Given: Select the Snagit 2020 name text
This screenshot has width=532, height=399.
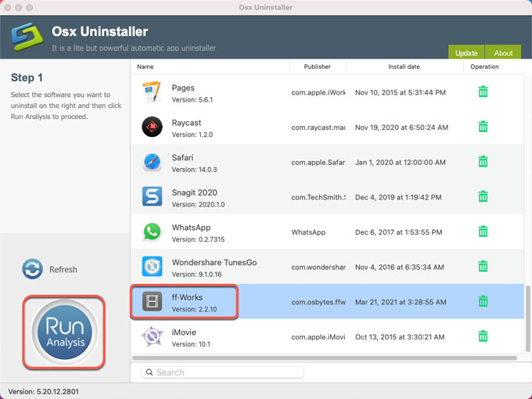Looking at the screenshot, I should click(x=194, y=192).
